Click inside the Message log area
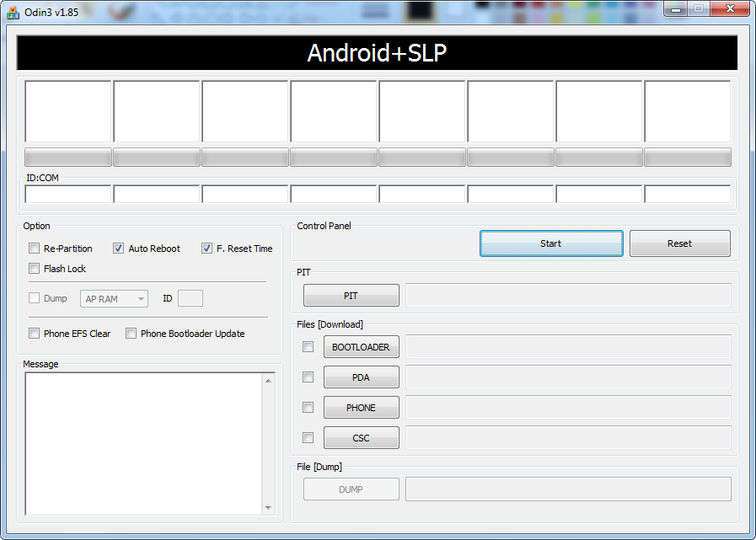This screenshot has height=540, width=756. click(x=143, y=444)
